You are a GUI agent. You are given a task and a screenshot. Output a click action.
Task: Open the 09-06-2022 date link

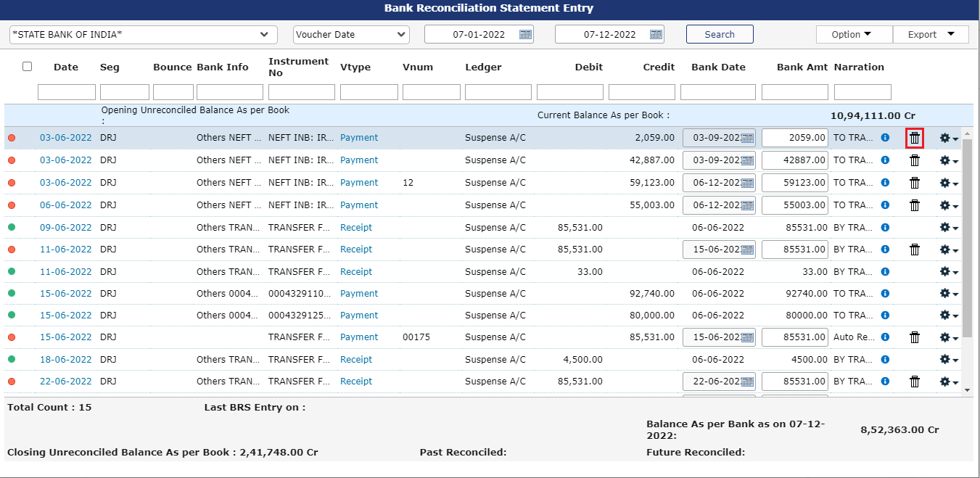click(65, 228)
